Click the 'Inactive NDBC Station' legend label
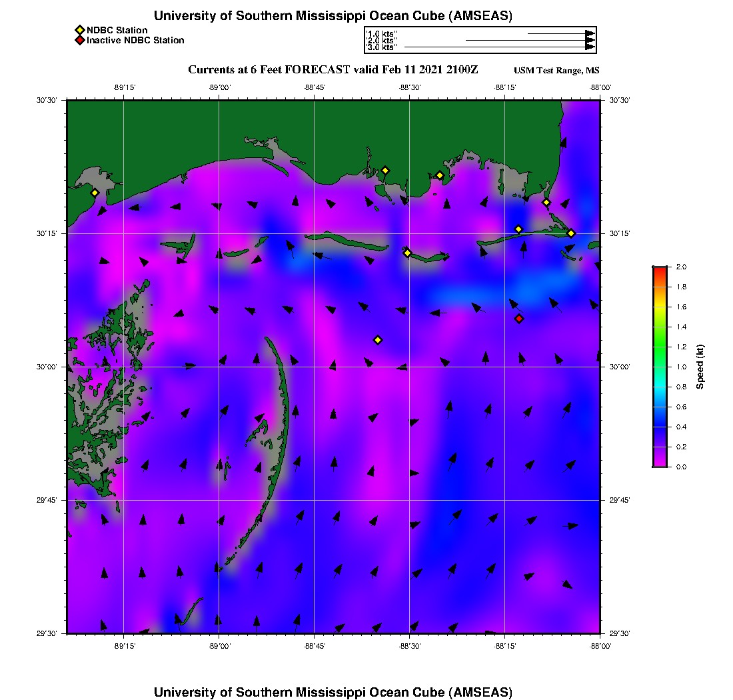733x700 pixels. click(135, 41)
